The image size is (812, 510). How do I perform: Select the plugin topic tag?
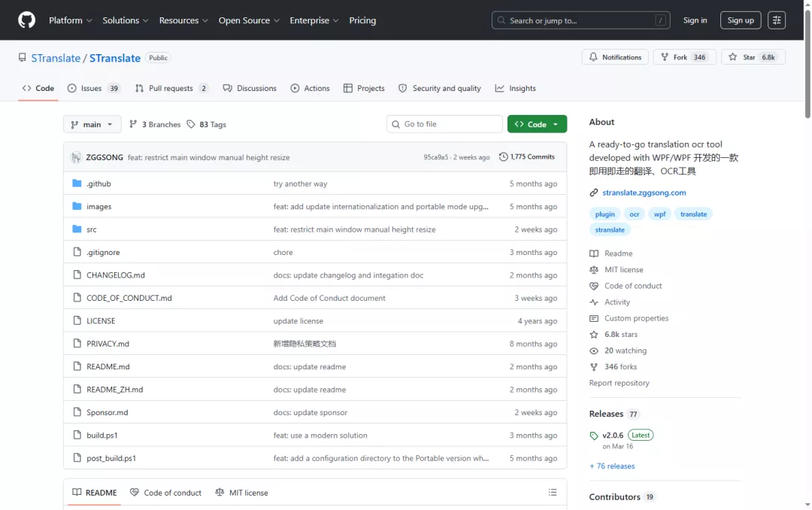(x=604, y=214)
